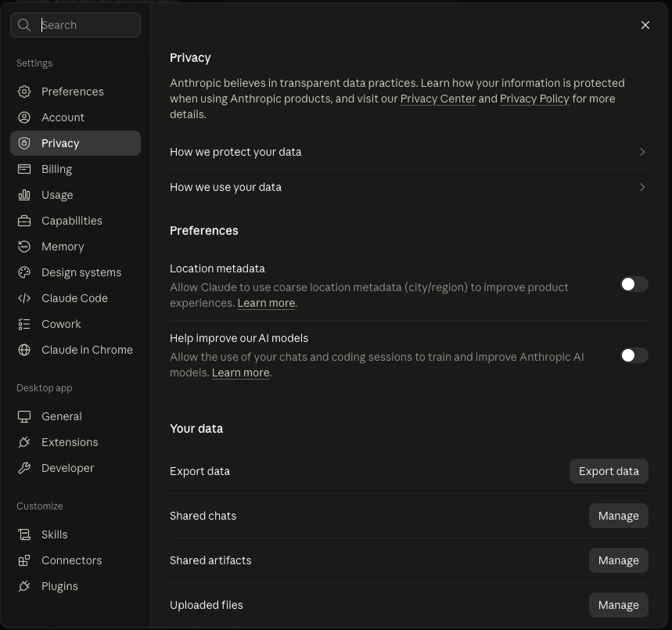The width and height of the screenshot is (672, 630).
Task: Click the Design systems palette icon
Action: pyautogui.click(x=24, y=272)
